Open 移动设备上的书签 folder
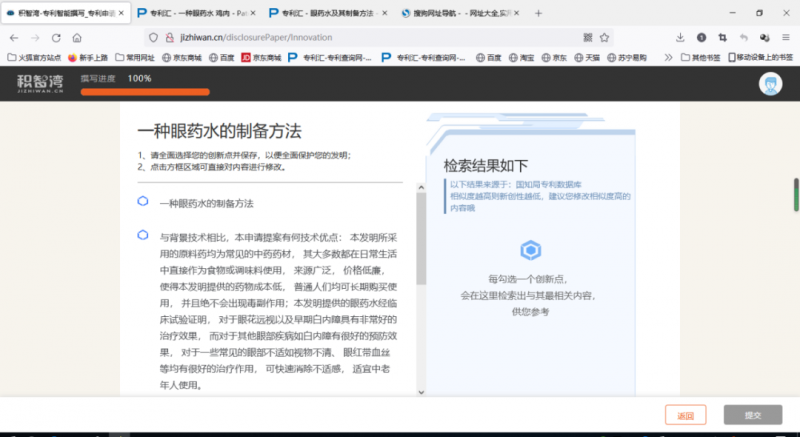800x437 pixels. tap(760, 58)
